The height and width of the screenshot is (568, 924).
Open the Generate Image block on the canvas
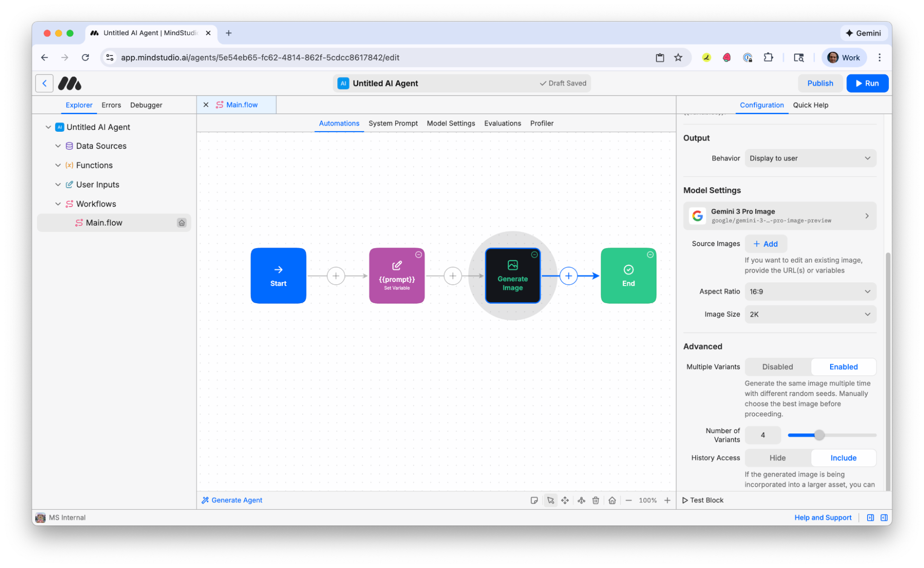click(x=513, y=275)
